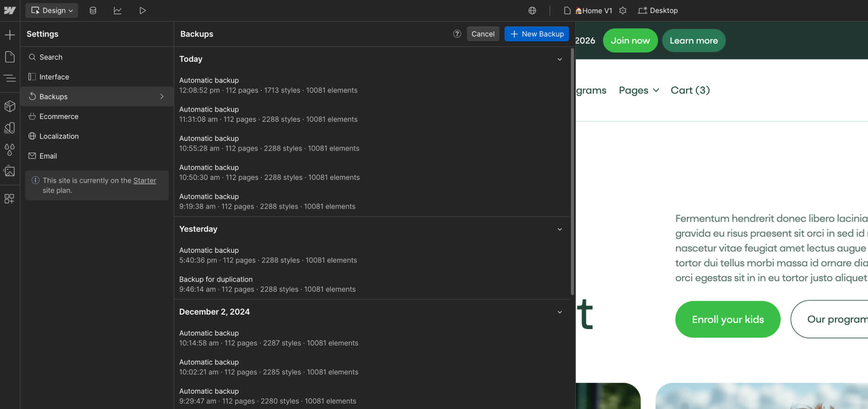Viewport: 868px width, 409px height.
Task: Select the 9:29:47 am automatic backup
Action: (372, 396)
